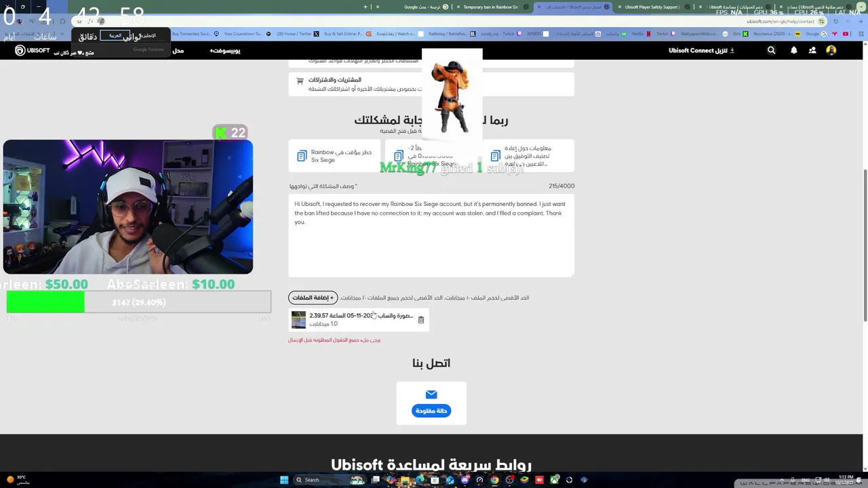This screenshot has height=488, width=868.
Task: Open the purchases and subscriptions card
Action: [x=431, y=84]
